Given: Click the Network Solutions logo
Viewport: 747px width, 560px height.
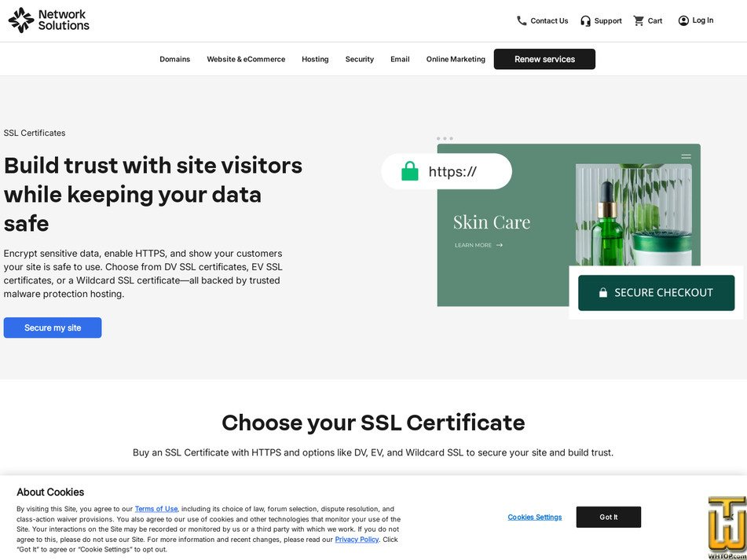Looking at the screenshot, I should (x=49, y=20).
